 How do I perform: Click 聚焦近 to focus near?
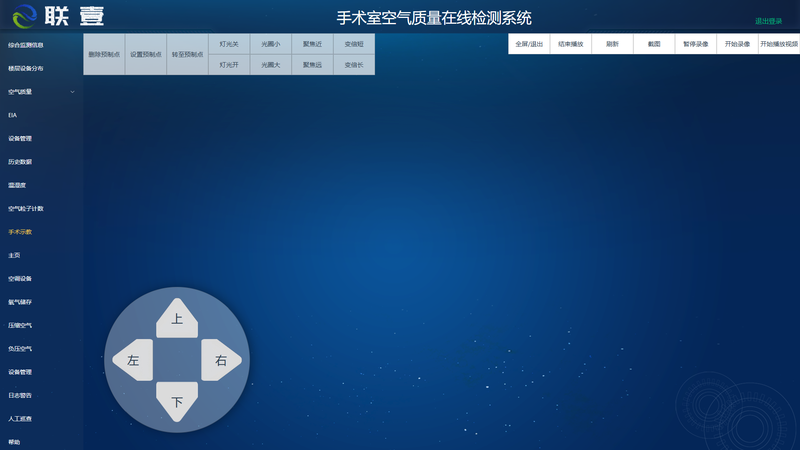(x=313, y=44)
